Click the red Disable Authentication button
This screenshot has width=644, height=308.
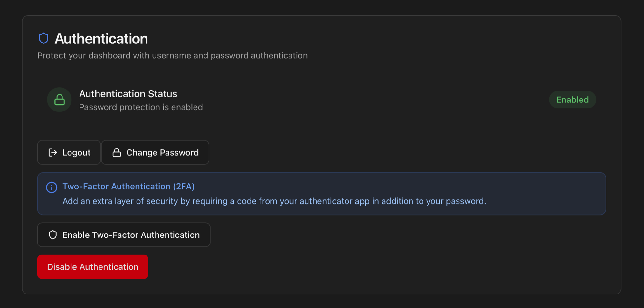click(x=93, y=267)
